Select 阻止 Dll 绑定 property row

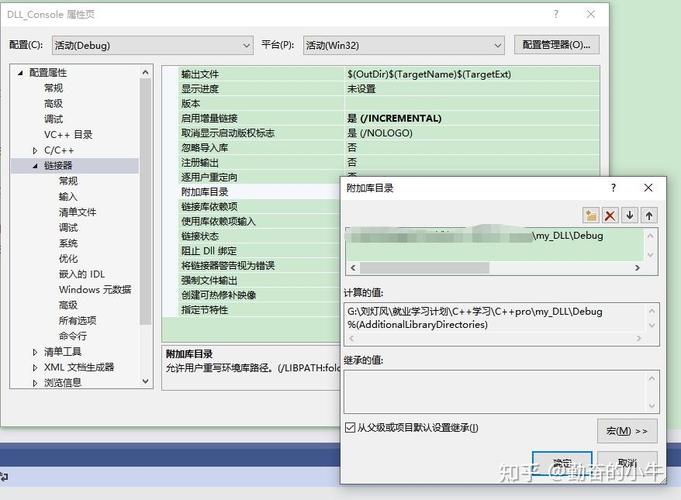tap(260, 251)
